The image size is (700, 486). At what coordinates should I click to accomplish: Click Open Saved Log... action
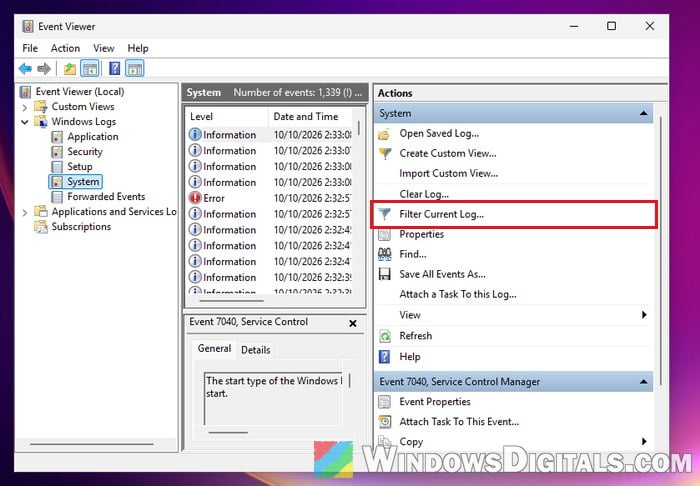[x=439, y=133]
